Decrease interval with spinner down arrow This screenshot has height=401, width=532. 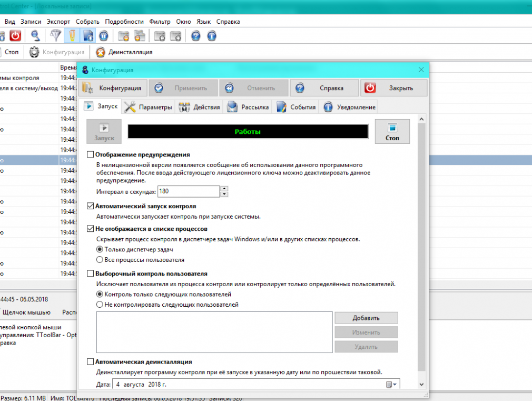click(224, 194)
